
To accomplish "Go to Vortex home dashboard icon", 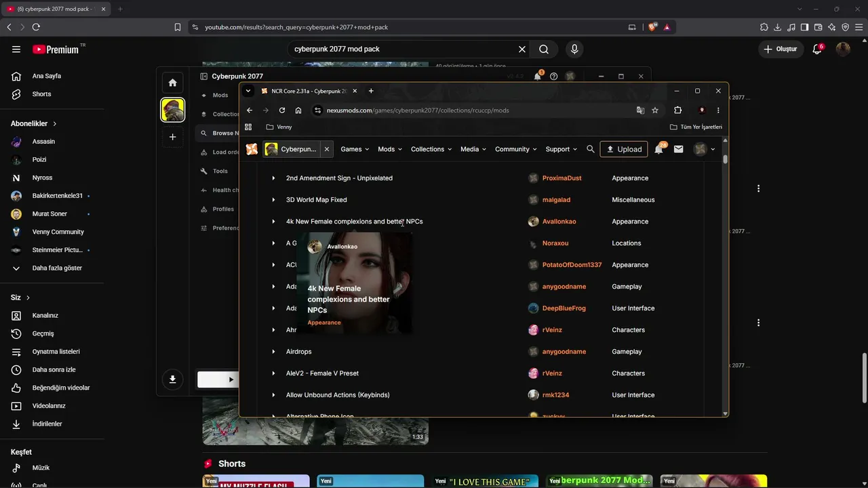I will tap(172, 83).
